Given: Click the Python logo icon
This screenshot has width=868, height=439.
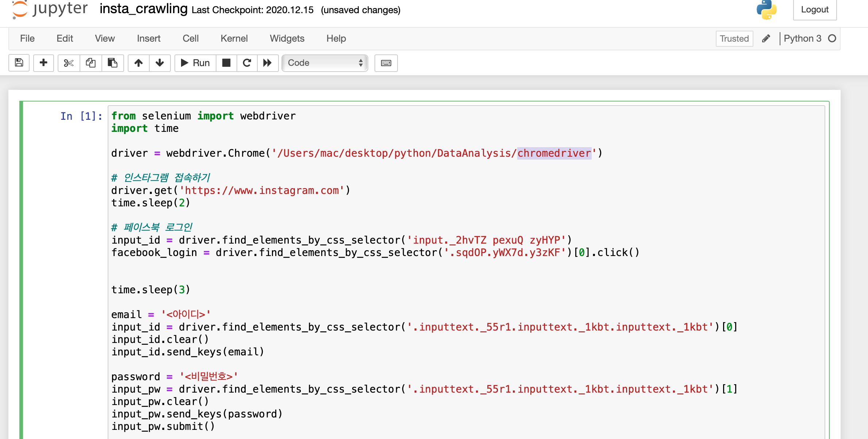Looking at the screenshot, I should click(x=767, y=9).
